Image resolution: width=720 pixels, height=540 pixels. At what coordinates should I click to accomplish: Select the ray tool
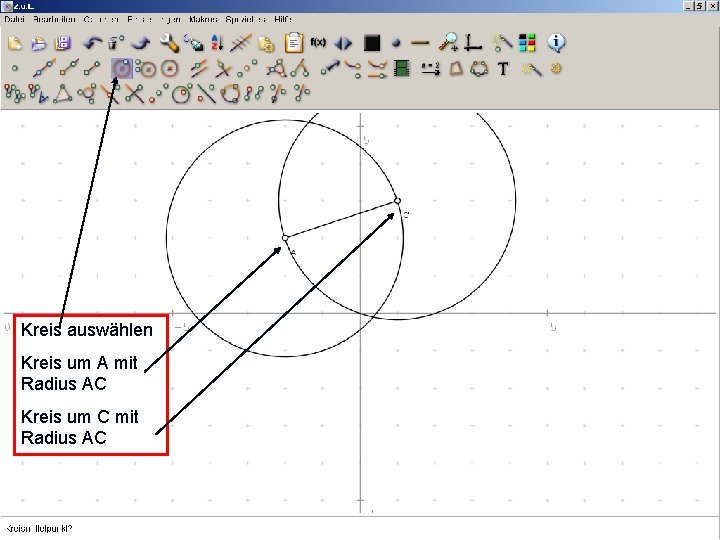(69, 68)
